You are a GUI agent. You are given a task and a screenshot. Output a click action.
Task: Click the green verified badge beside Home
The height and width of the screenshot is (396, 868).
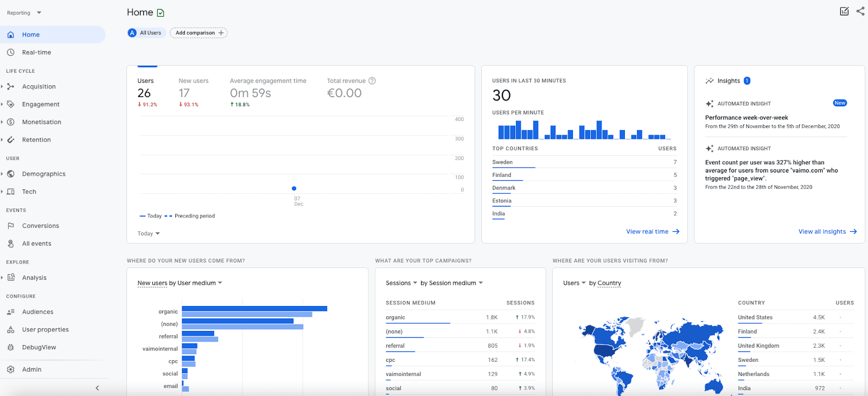click(161, 13)
